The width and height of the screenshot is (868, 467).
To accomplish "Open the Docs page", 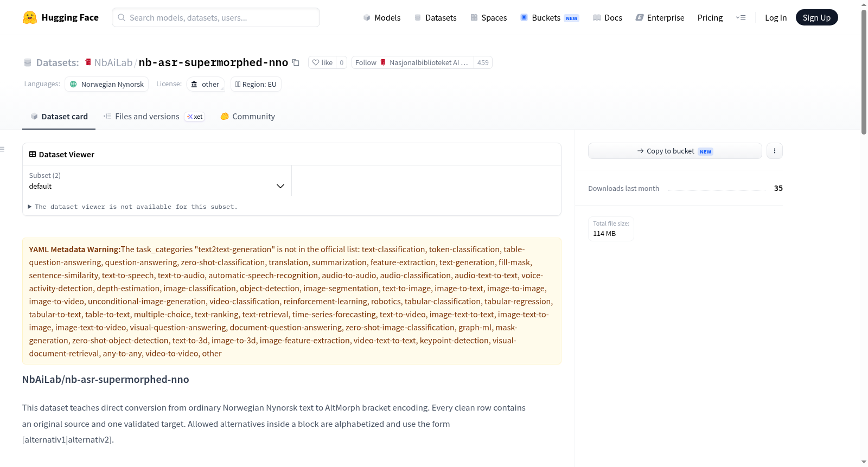I will 607,17.
